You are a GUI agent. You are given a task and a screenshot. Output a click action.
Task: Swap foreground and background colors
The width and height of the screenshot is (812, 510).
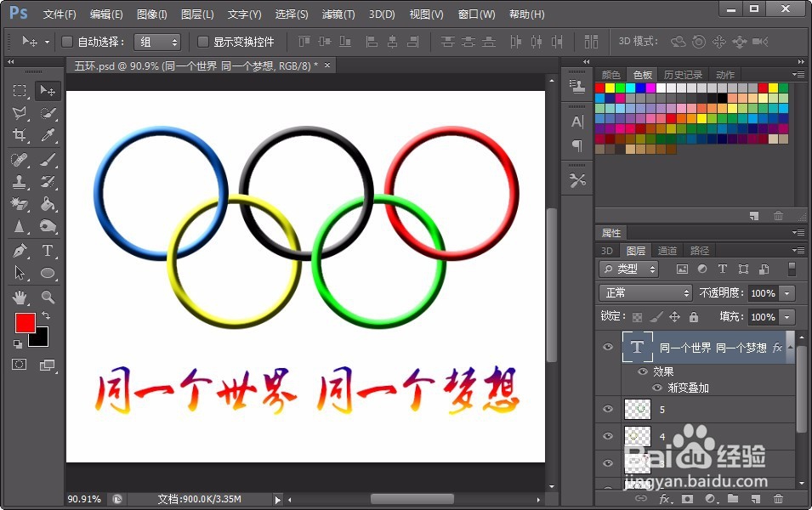click(x=46, y=315)
